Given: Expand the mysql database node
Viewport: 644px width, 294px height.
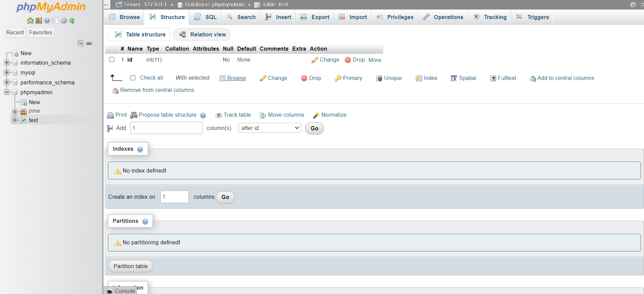Looking at the screenshot, I should pyautogui.click(x=7, y=72).
